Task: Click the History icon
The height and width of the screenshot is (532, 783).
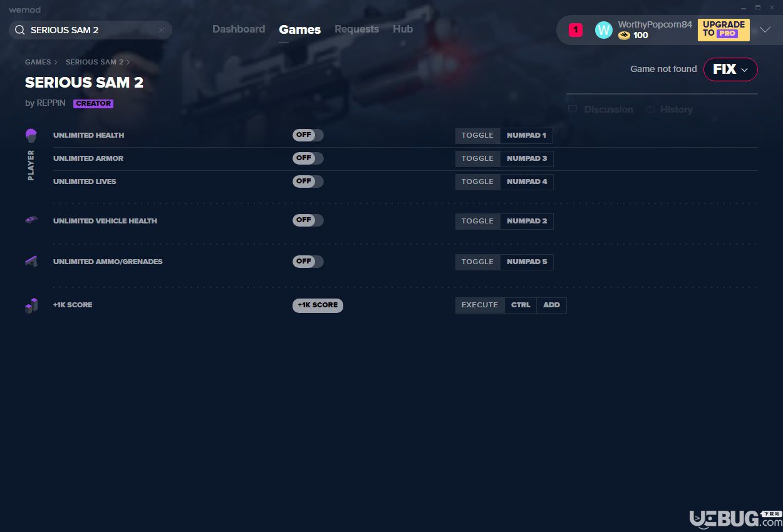Action: point(650,110)
